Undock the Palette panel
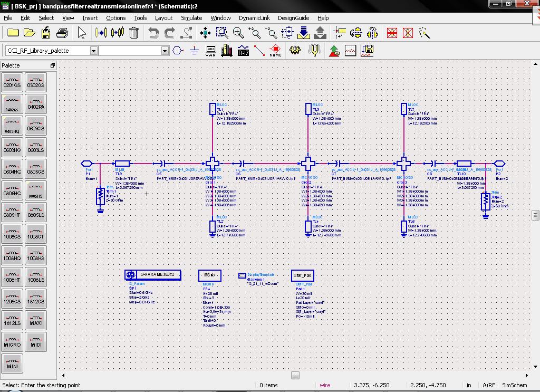This screenshot has height=392, width=540. [x=53, y=65]
